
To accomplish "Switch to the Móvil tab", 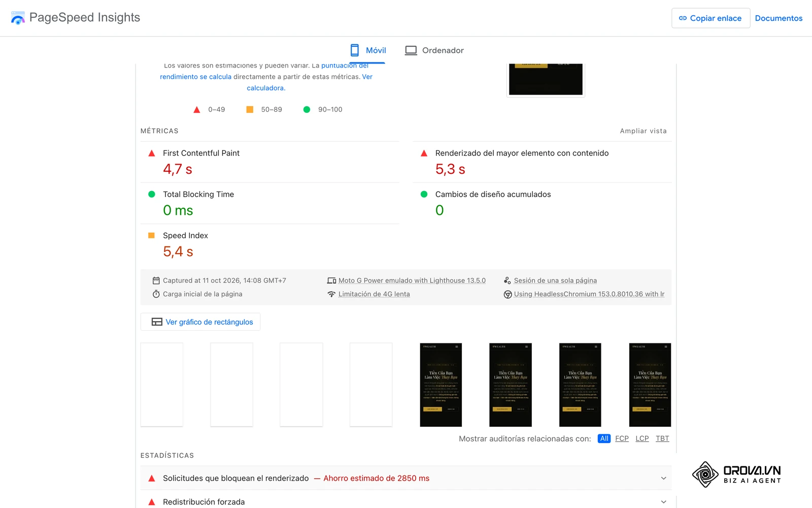I will (x=368, y=50).
